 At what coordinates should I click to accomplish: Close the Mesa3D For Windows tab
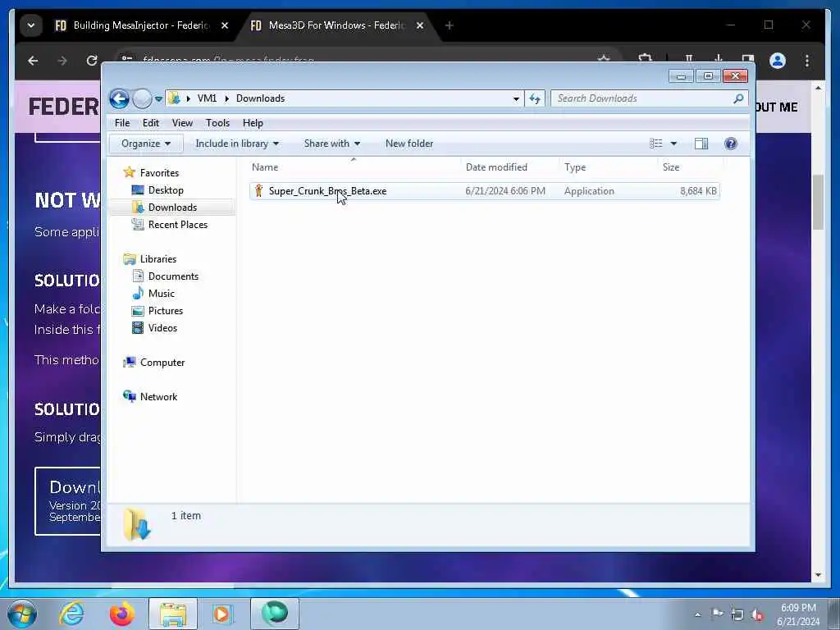(420, 25)
